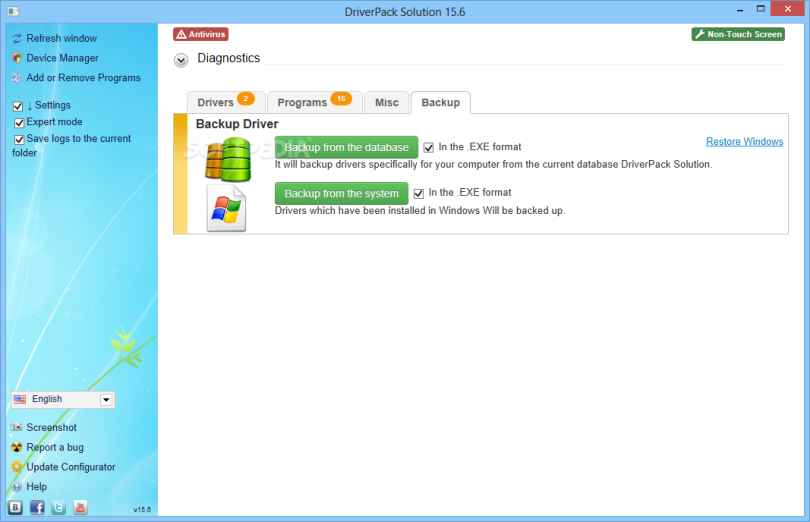Toggle Save logs to the current folder
810x522 pixels.
18,139
